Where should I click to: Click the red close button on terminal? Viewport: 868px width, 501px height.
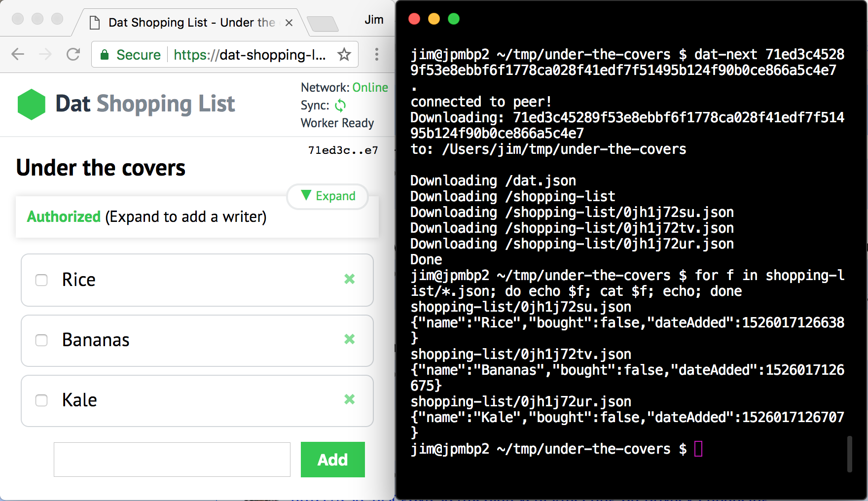coord(414,19)
